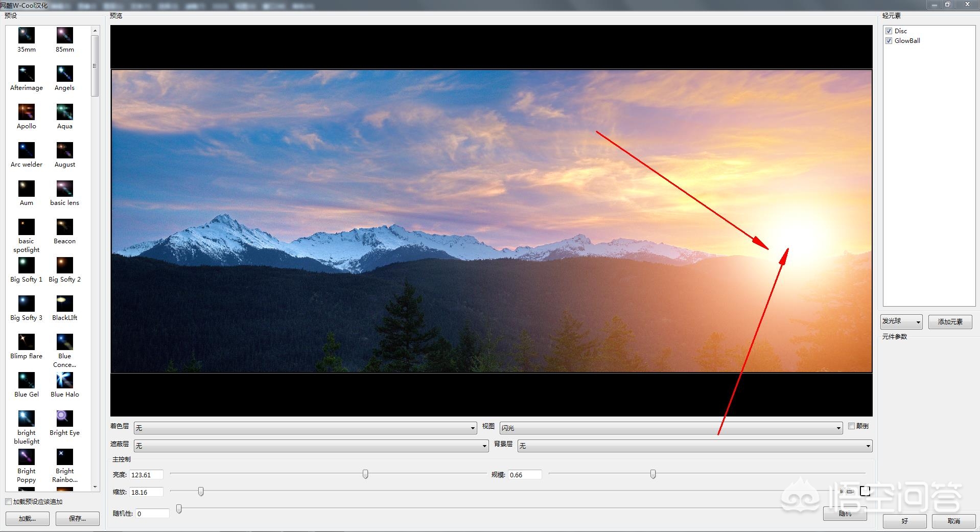980x532 pixels.
Task: Click the 亮度 slider handle
Action: [x=365, y=474]
